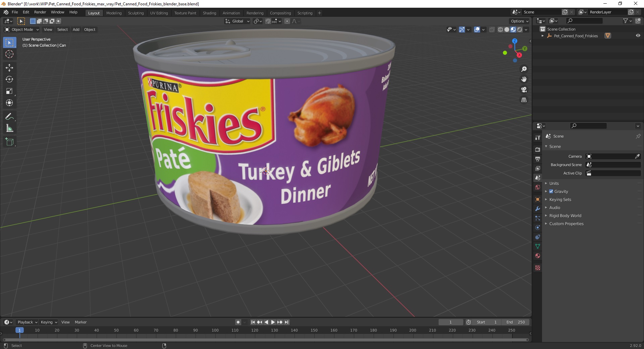The image size is (644, 349).
Task: Switch to Solid viewport shading
Action: tap(507, 30)
